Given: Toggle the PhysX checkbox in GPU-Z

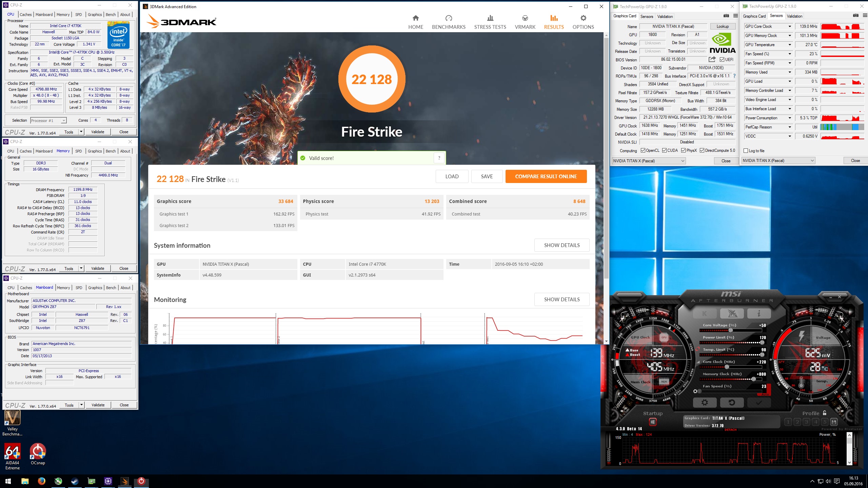Looking at the screenshot, I should [x=684, y=150].
